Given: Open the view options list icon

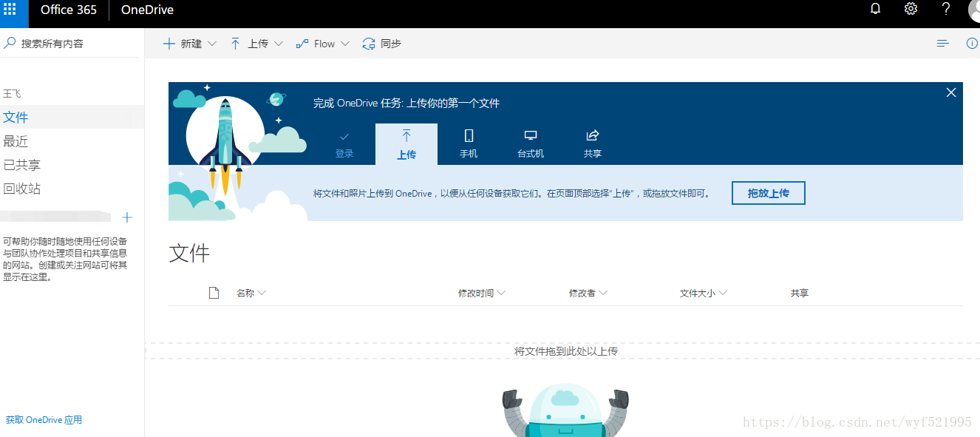Looking at the screenshot, I should 942,44.
